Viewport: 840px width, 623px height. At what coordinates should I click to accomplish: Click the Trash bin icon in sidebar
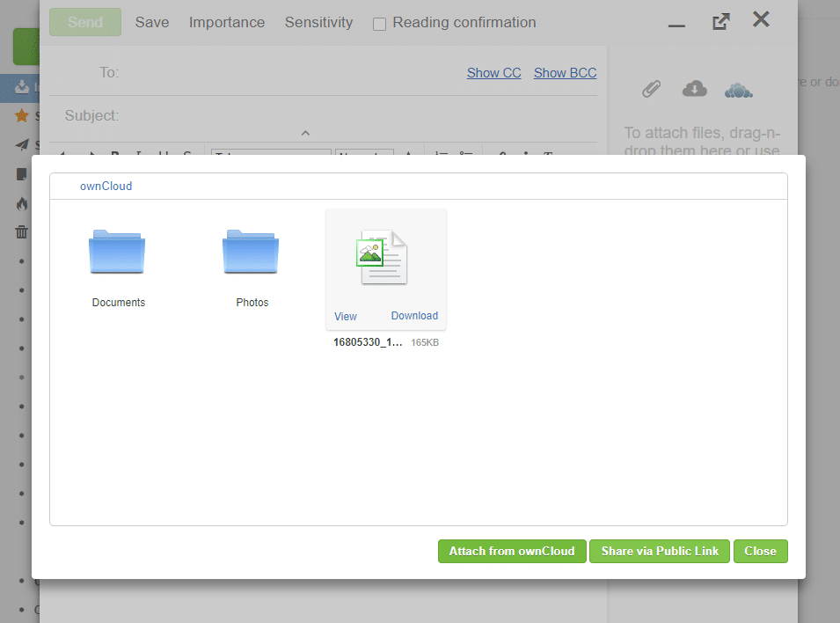(21, 232)
